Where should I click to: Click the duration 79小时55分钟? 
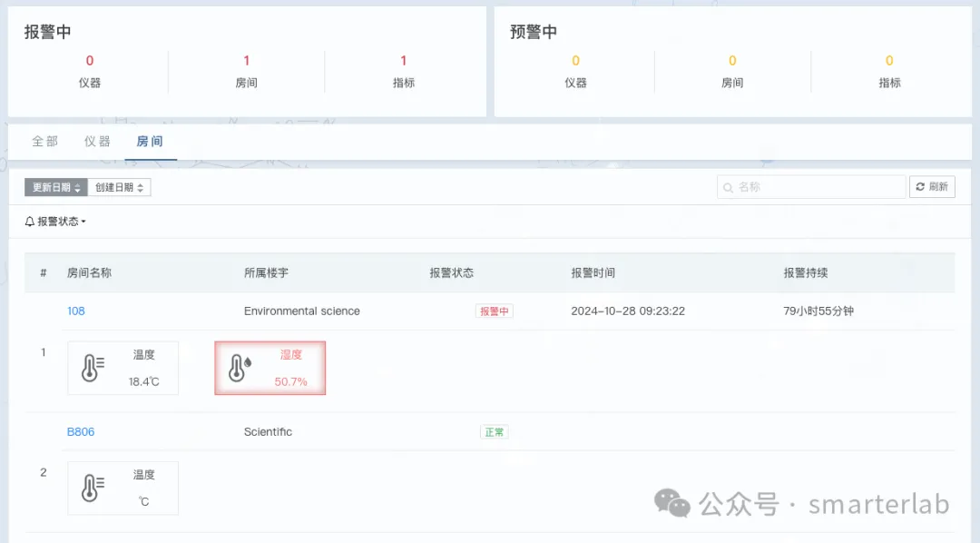coord(818,311)
